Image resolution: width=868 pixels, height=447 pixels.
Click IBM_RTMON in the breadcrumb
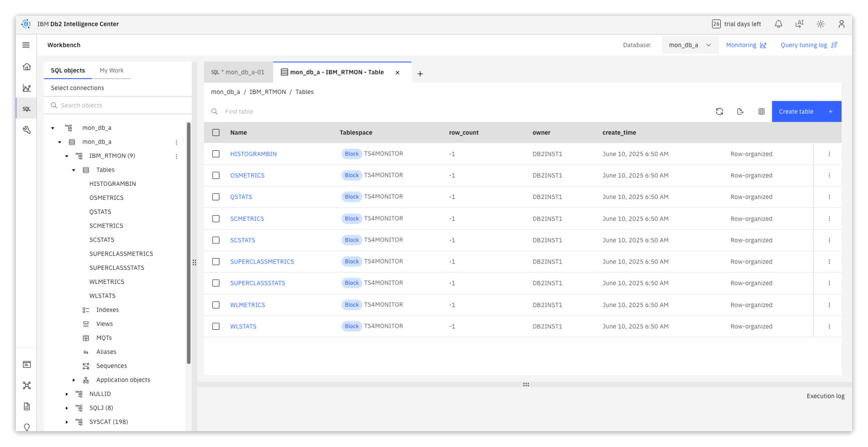click(x=268, y=92)
